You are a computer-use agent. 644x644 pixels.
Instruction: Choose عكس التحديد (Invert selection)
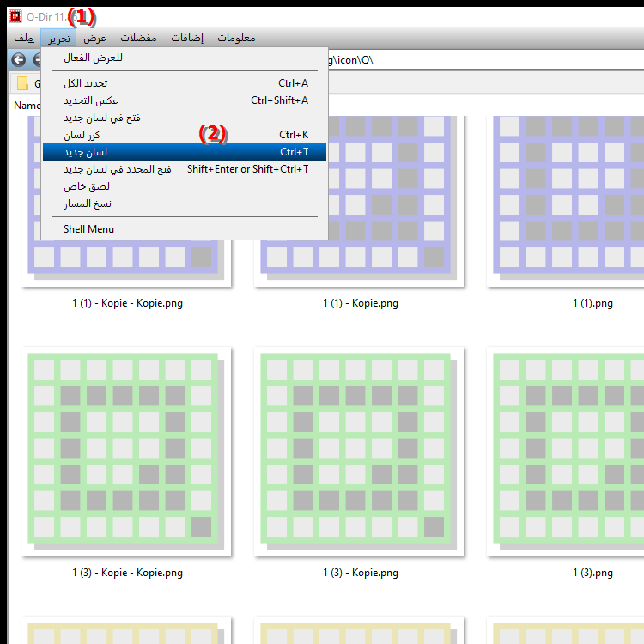185,100
